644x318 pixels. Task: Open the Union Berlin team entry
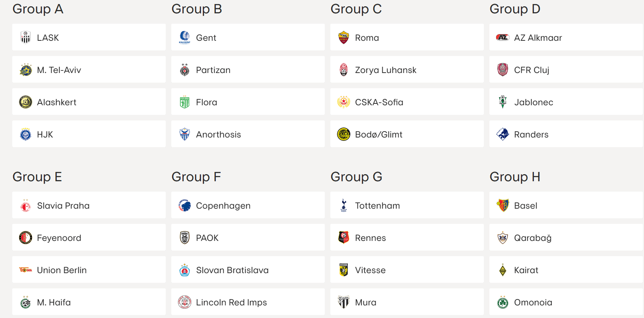[89, 270]
